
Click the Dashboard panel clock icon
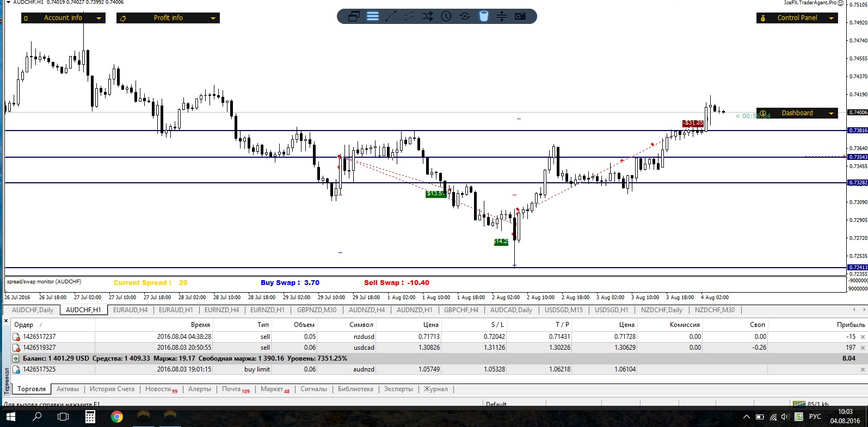click(x=763, y=114)
